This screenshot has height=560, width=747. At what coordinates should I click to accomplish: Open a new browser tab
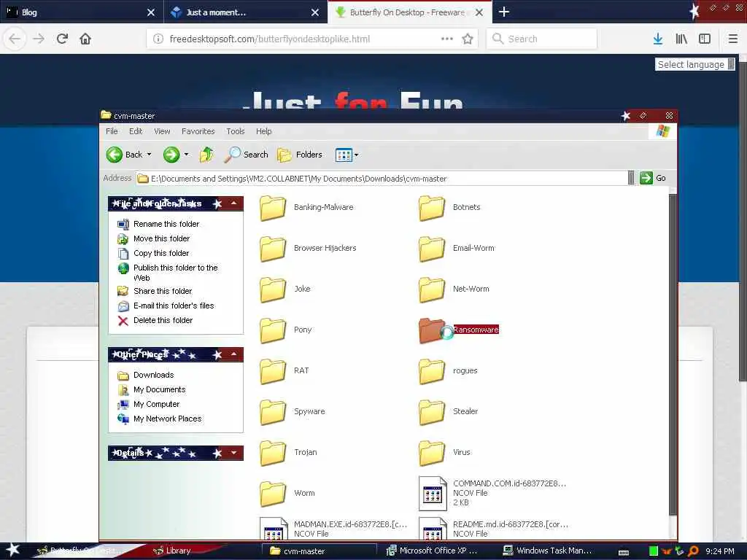(x=503, y=12)
